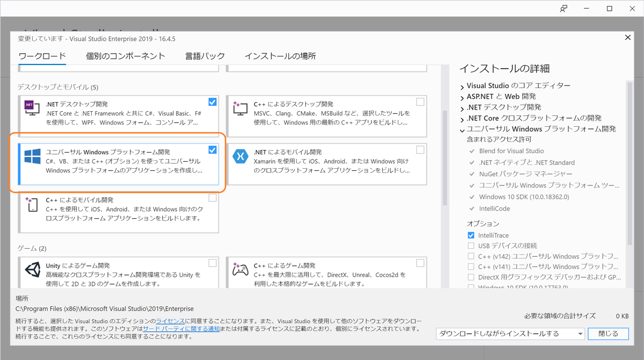This screenshot has height=360, width=644.
Task: Click the 閉じる button
Action: (608, 334)
